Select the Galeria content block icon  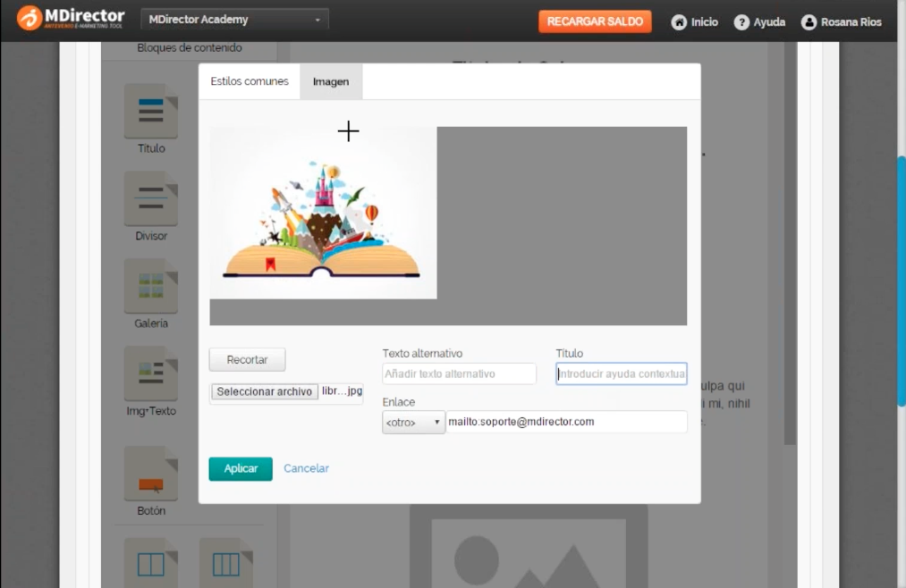(x=151, y=286)
